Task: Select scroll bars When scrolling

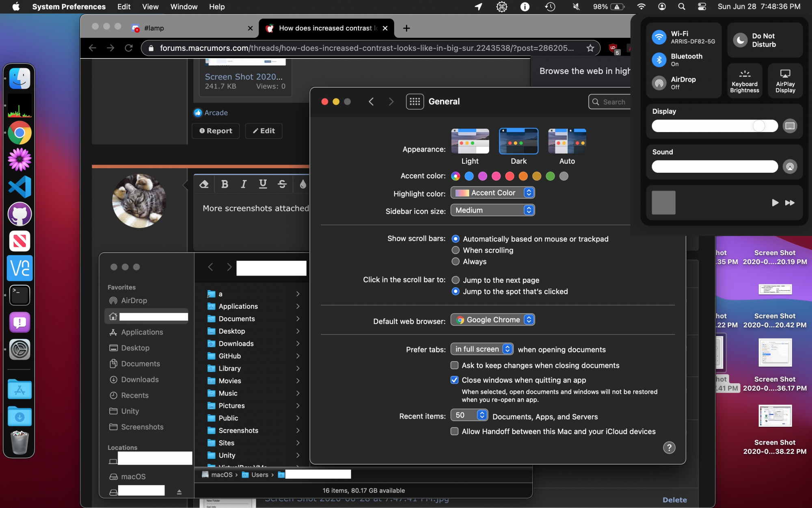Action: click(456, 250)
